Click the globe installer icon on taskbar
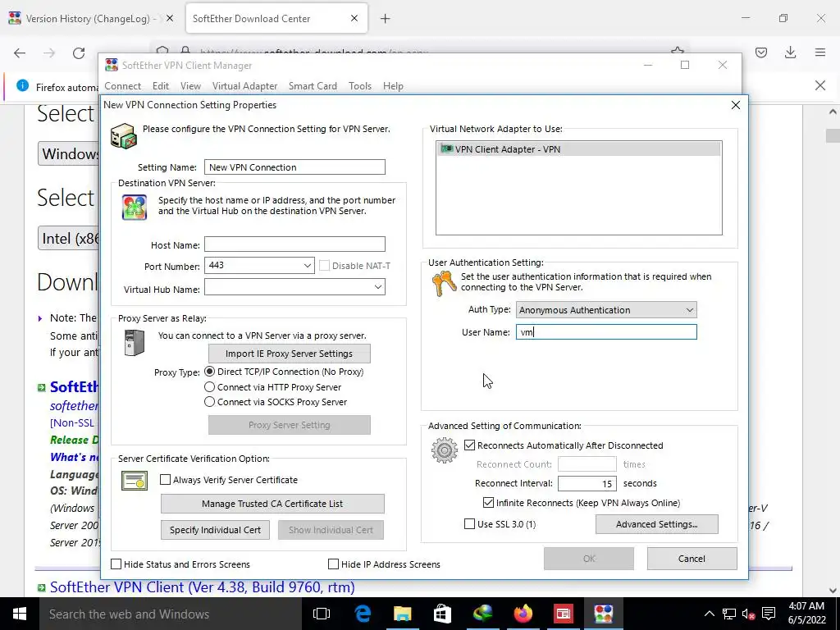 (482, 614)
